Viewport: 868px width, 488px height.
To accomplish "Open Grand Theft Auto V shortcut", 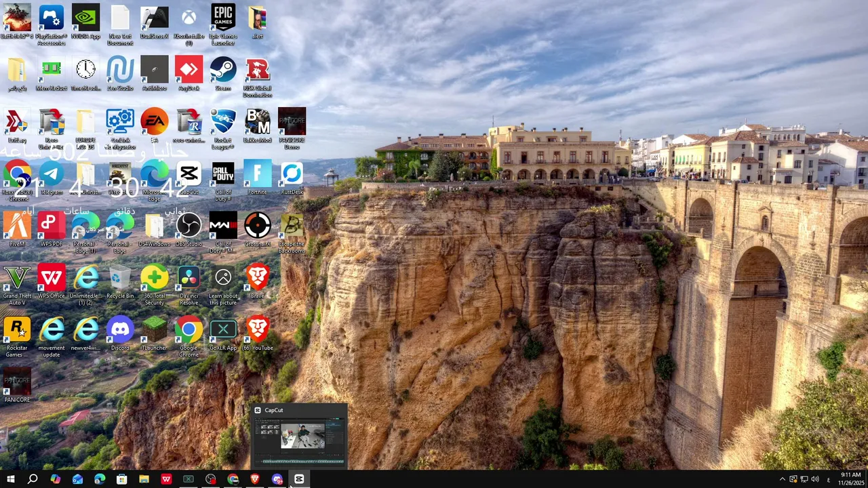I will (x=17, y=285).
